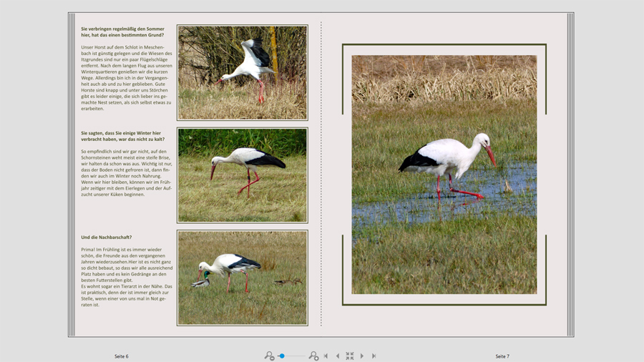The image size is (644, 362).
Task: Click the blue zoom slider handle
Action: tap(282, 356)
